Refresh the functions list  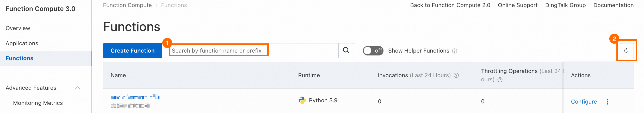click(x=626, y=50)
